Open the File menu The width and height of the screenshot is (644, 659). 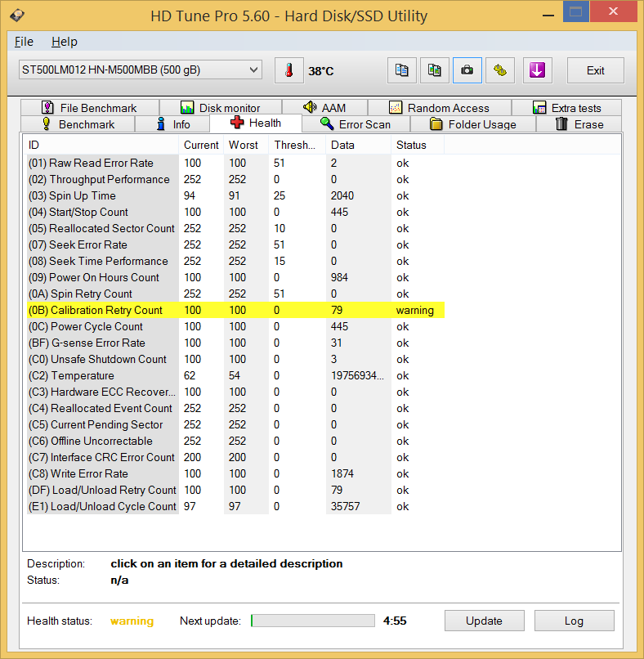coord(24,42)
